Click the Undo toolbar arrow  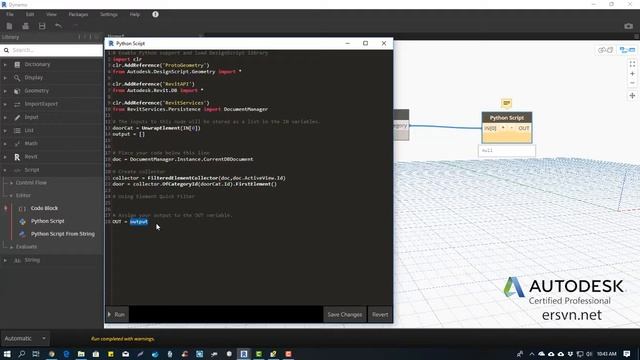[x=58, y=26]
